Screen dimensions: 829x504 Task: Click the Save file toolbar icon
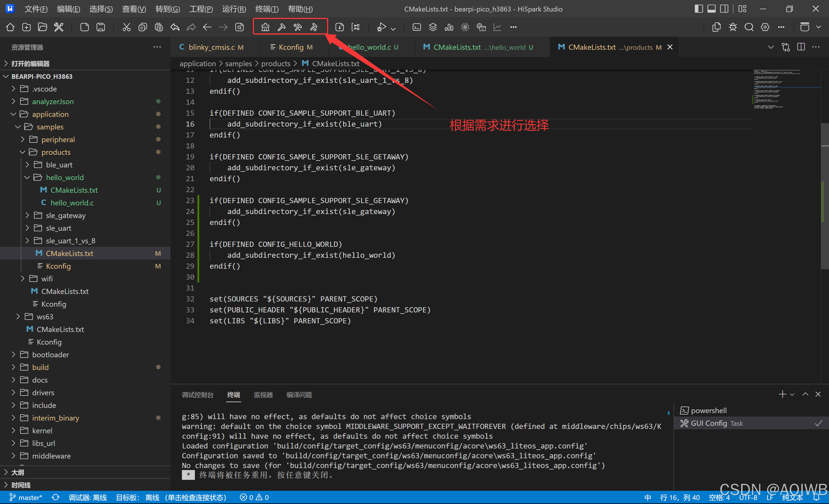(100, 27)
